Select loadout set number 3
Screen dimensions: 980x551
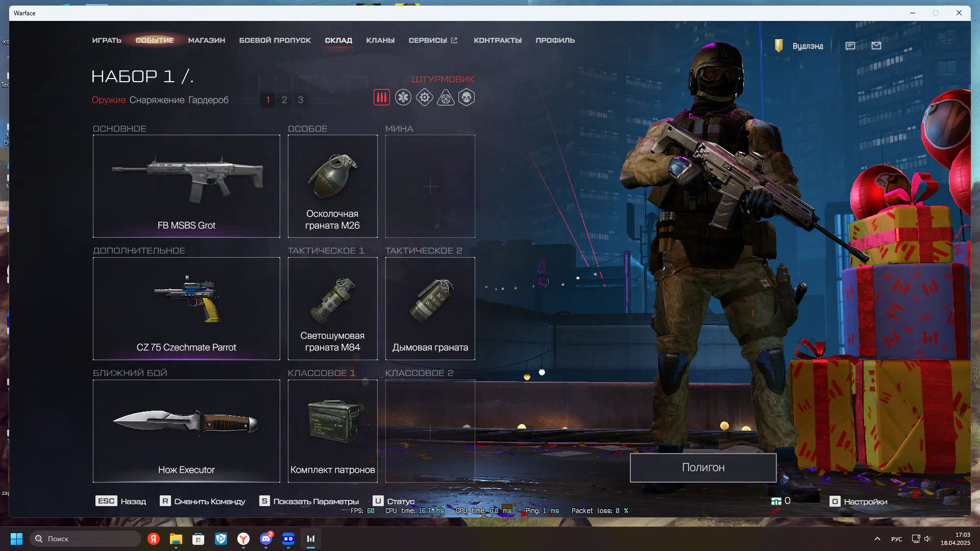coord(301,100)
